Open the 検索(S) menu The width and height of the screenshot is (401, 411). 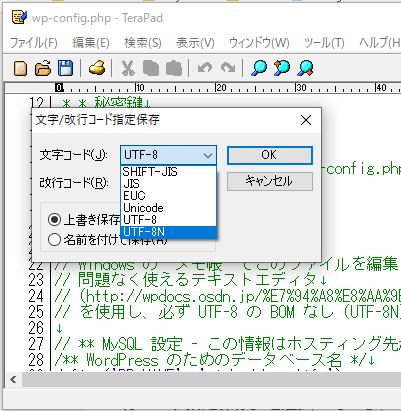(143, 43)
